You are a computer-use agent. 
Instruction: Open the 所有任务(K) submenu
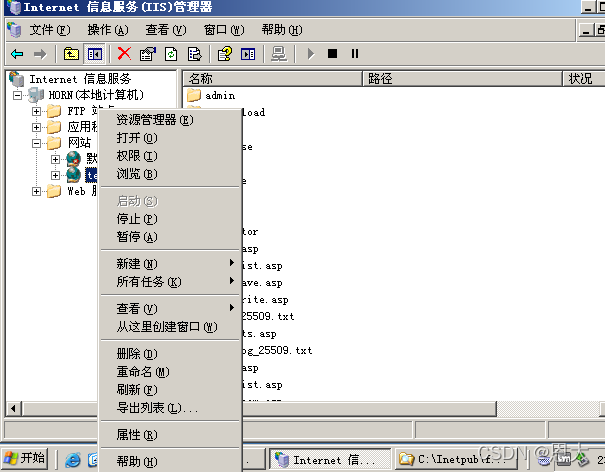pyautogui.click(x=170, y=282)
